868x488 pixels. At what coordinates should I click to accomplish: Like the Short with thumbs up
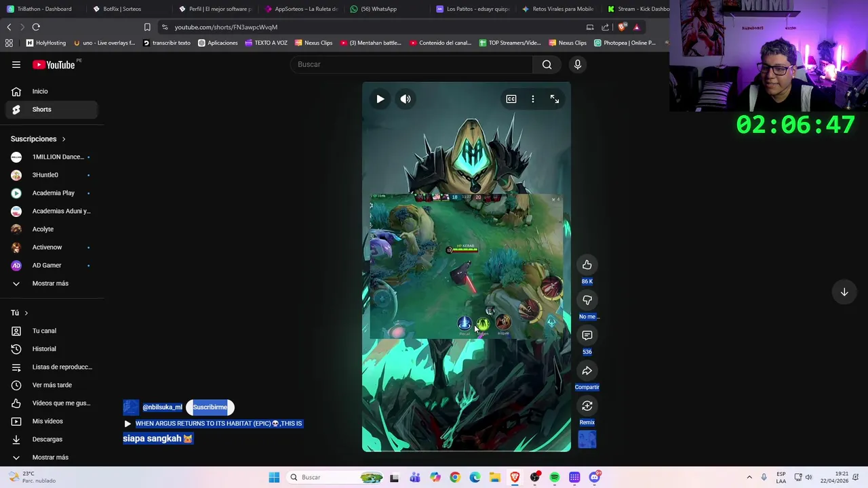pyautogui.click(x=587, y=265)
